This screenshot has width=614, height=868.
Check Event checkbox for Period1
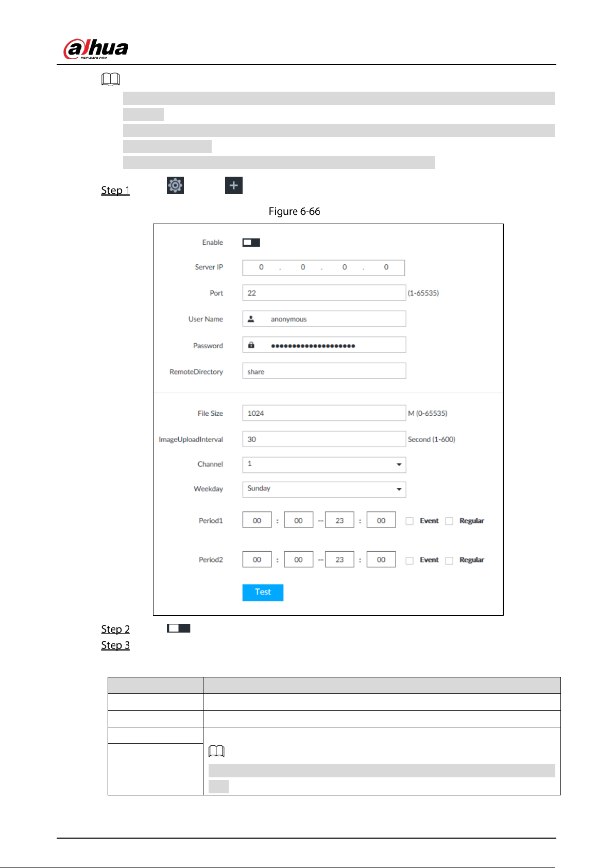click(410, 521)
